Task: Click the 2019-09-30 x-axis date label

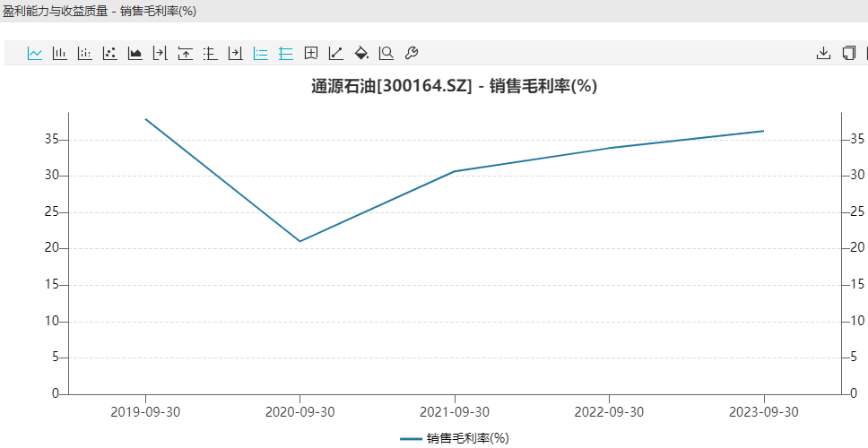Action: click(x=145, y=412)
